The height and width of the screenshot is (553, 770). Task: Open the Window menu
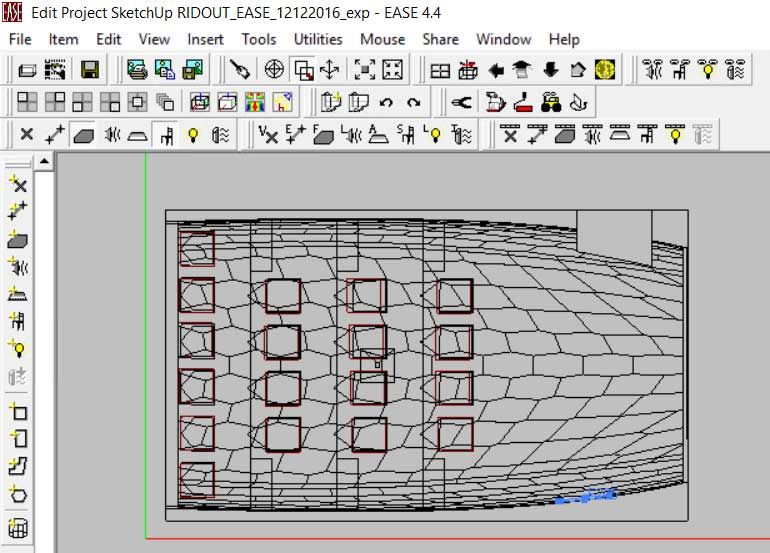point(504,39)
